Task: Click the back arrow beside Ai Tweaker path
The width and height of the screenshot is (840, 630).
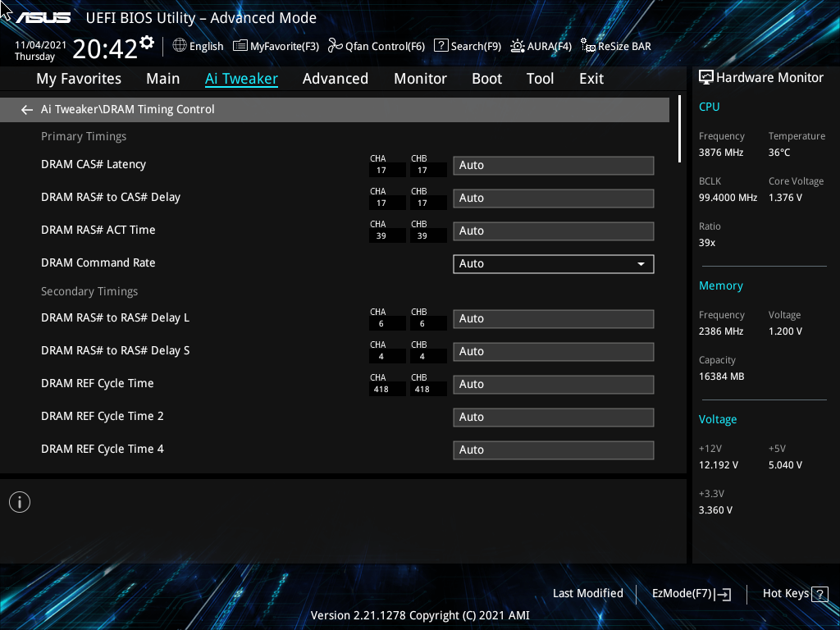Action: [27, 110]
